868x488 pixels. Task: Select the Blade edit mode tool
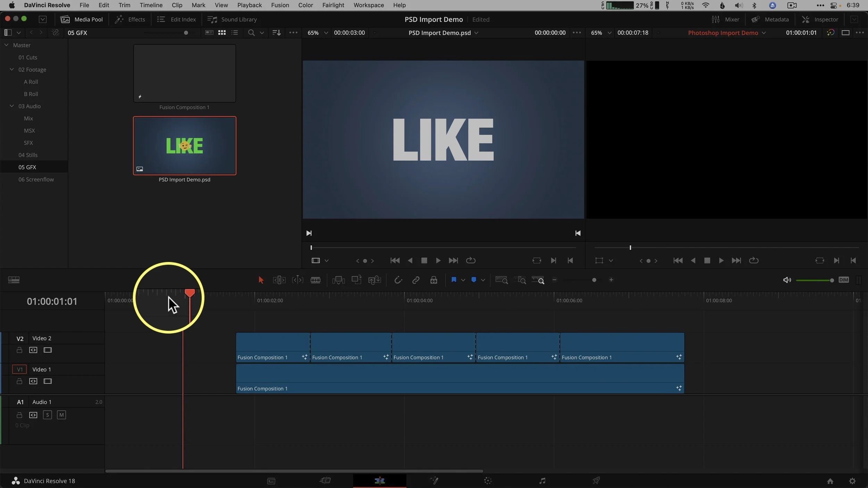[315, 280]
